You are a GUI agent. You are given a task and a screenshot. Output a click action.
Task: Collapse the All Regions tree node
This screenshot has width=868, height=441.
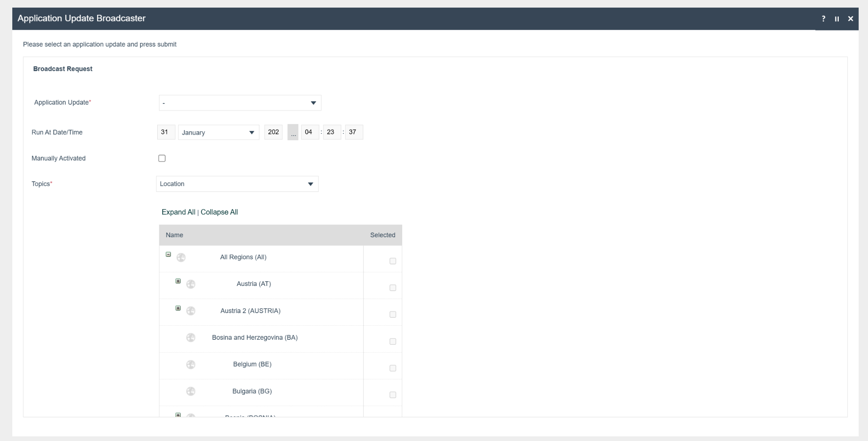(x=168, y=255)
